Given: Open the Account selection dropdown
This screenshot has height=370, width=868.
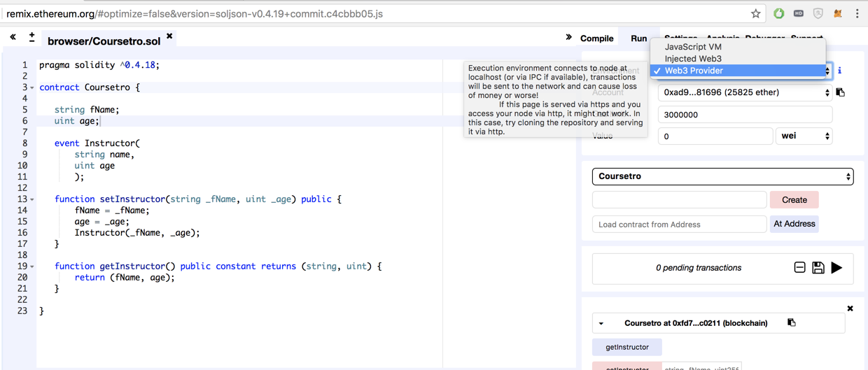Looking at the screenshot, I should 745,92.
